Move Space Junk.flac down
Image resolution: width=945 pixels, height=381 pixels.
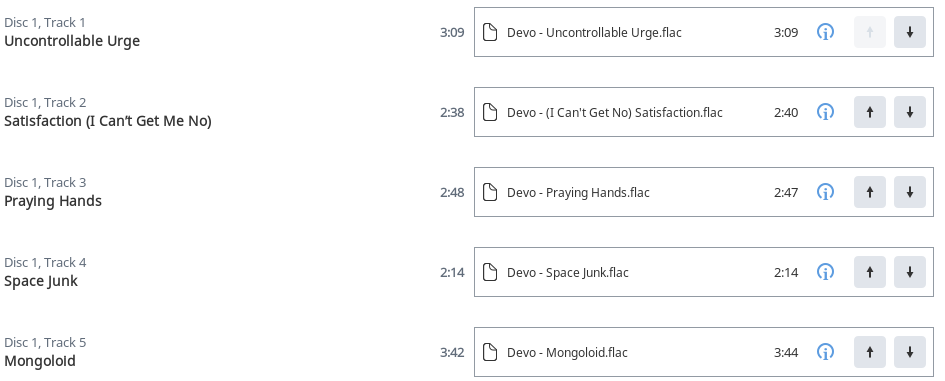[x=909, y=272]
